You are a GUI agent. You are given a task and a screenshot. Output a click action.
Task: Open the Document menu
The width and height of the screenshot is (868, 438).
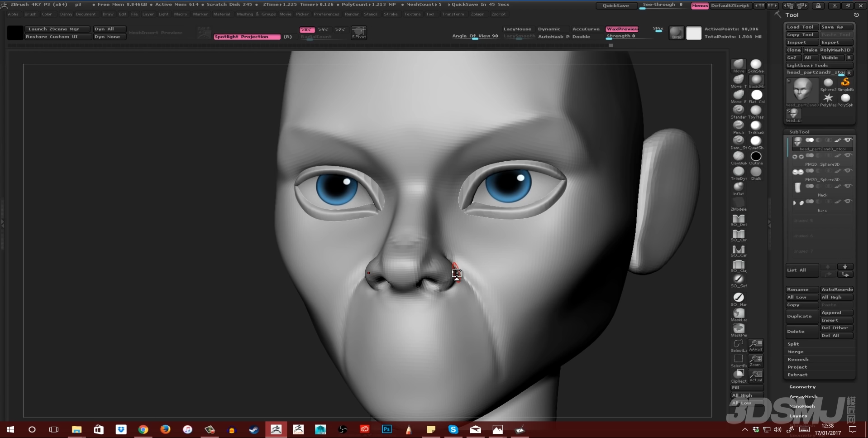(86, 14)
